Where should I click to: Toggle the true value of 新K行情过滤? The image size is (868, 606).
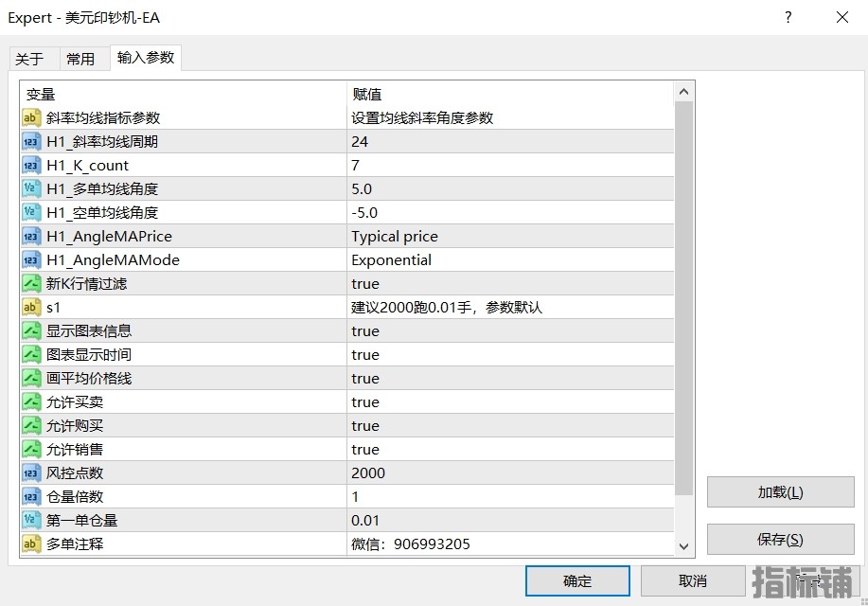(510, 284)
